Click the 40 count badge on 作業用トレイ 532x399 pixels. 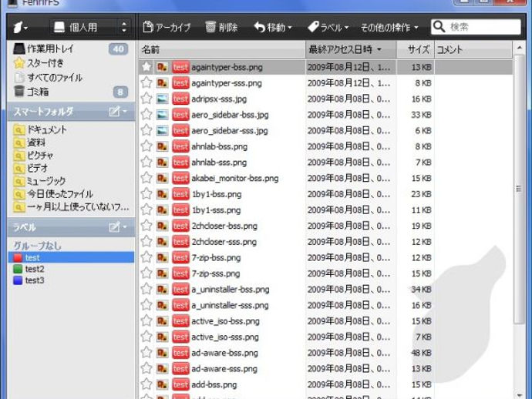pos(118,49)
